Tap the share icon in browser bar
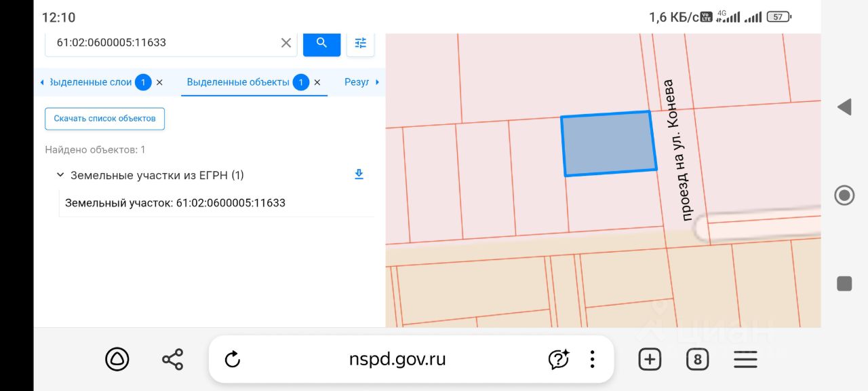 coord(173,359)
